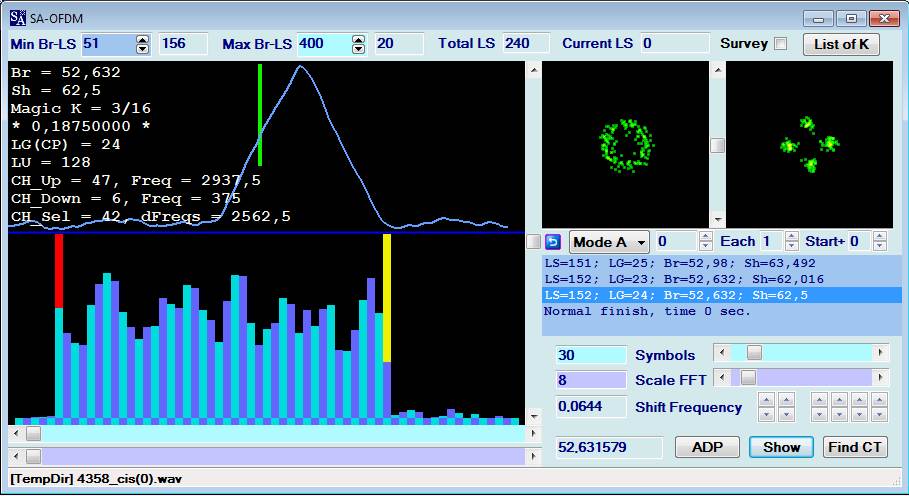Click the Scale FFT value field showing 8
This screenshot has height=496, width=909.
click(591, 380)
